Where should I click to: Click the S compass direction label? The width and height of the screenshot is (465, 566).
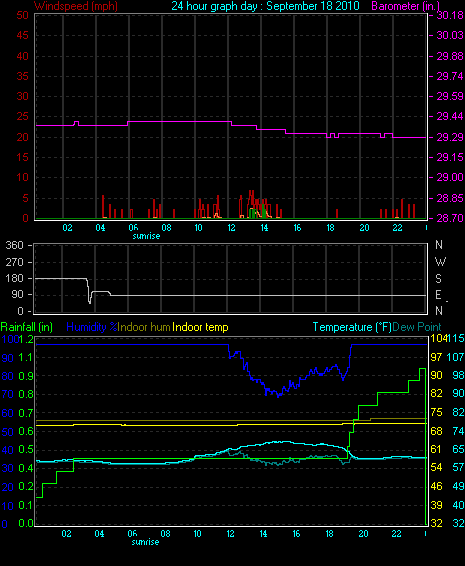pyautogui.click(x=438, y=279)
